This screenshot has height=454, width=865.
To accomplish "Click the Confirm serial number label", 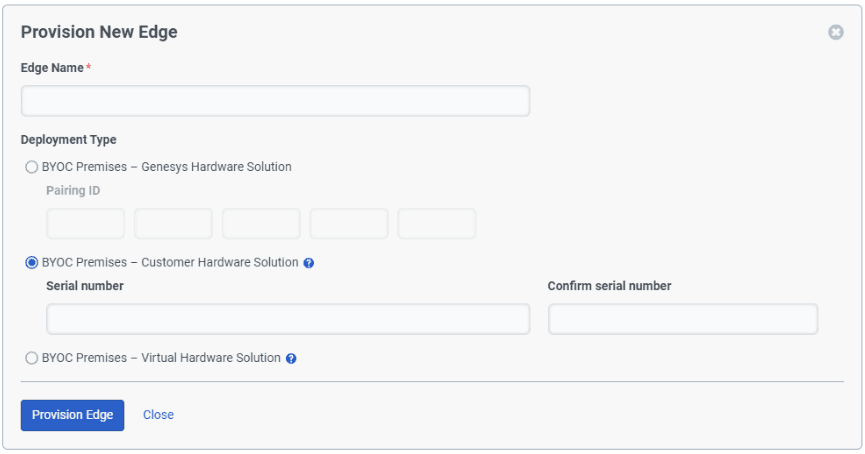I will [609, 286].
